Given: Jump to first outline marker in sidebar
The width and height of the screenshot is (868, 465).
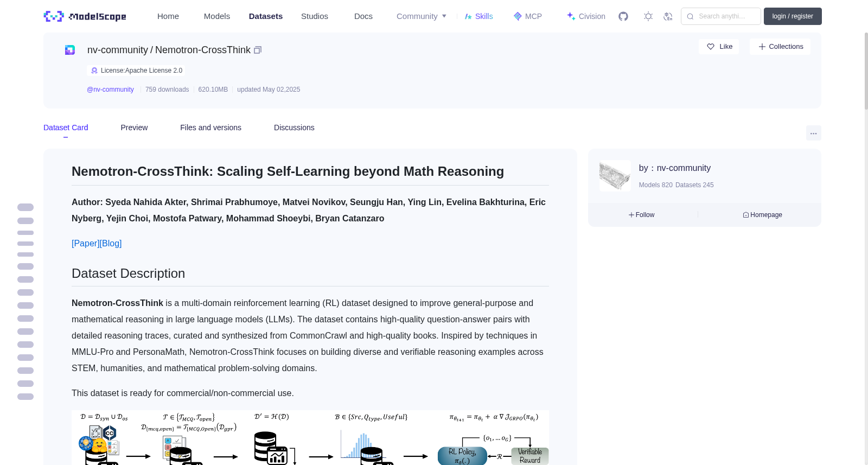Looking at the screenshot, I should point(25,207).
